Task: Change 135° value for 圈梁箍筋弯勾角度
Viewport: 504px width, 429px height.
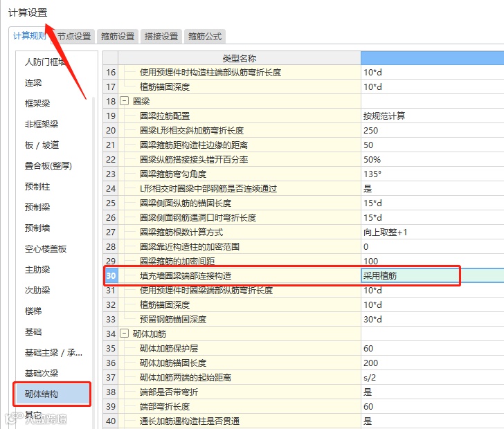Action: [432, 174]
